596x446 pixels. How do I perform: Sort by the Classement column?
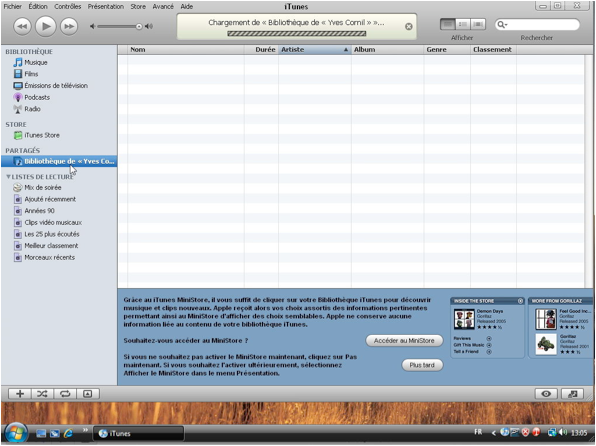493,49
